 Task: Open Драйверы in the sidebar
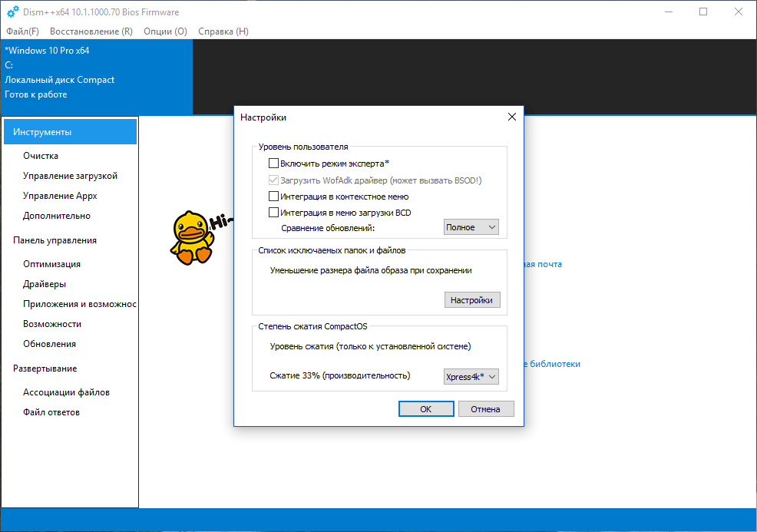coord(45,284)
